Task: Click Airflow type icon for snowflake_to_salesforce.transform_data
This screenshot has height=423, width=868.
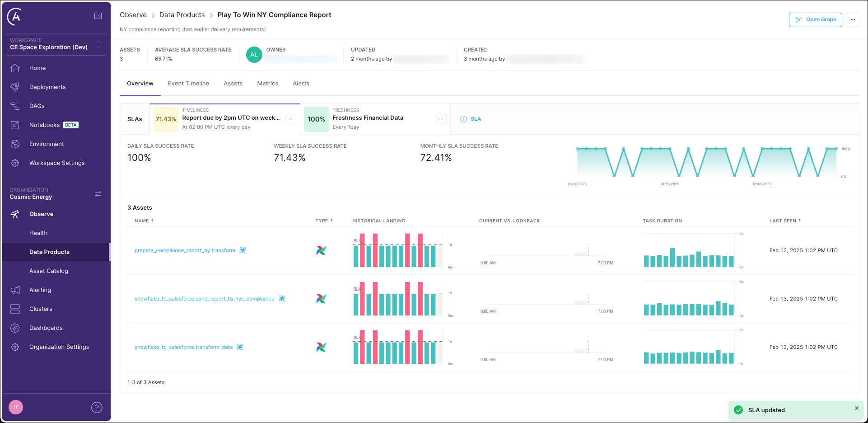Action: point(321,347)
